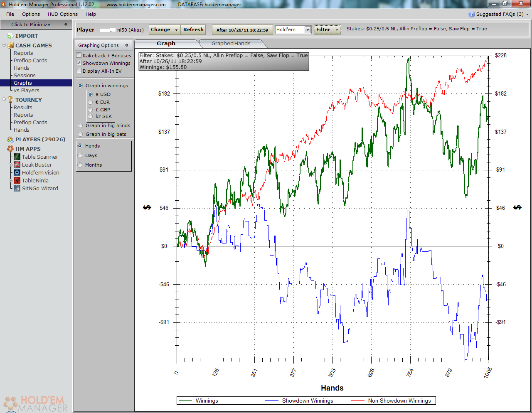
Task: Open the TableNinja app icon
Action: [x=17, y=180]
